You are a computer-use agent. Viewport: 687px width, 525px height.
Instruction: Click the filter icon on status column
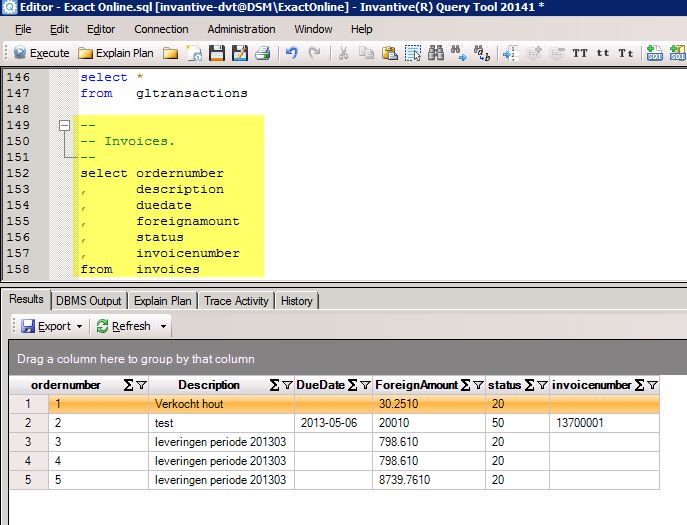(542, 385)
